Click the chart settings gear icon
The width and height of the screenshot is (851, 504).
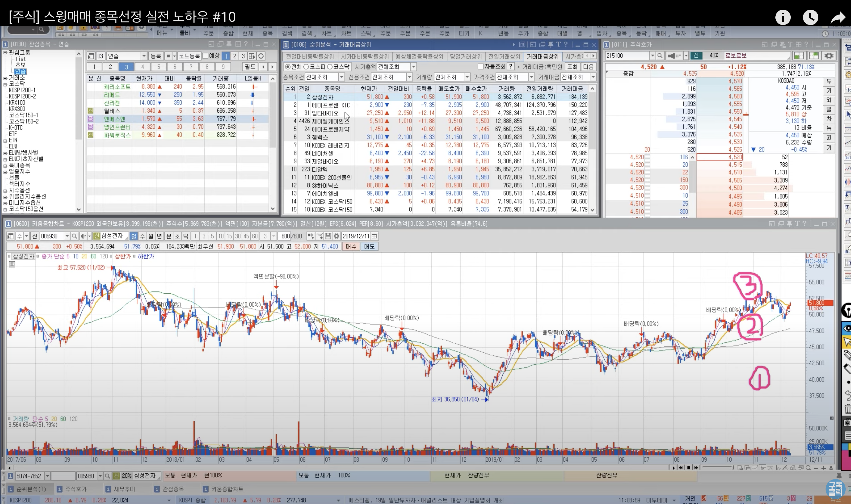pyautogui.click(x=336, y=236)
